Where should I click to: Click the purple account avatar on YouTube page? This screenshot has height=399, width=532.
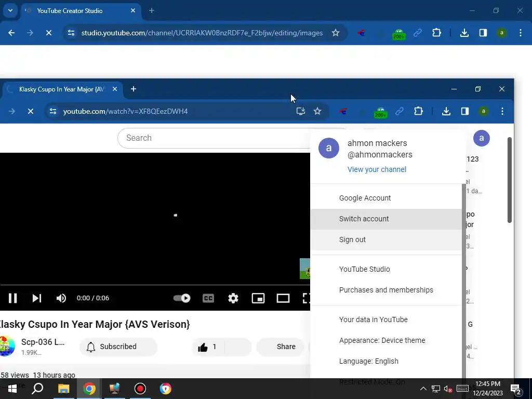click(x=481, y=138)
